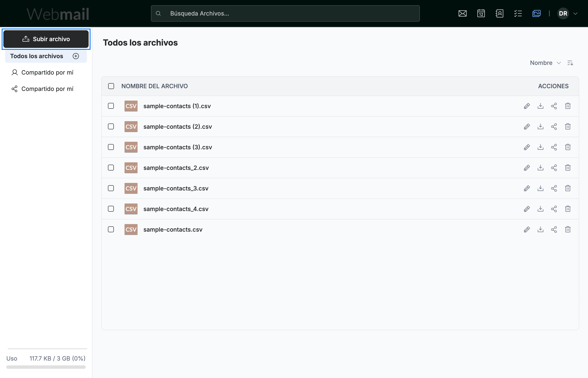588x378 pixels.
Task: Delete sample-contacts_3.csv
Action: point(568,189)
